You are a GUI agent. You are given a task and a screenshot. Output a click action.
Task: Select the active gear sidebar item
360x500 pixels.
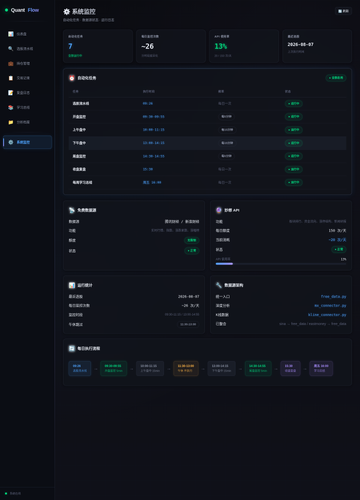tap(28, 142)
